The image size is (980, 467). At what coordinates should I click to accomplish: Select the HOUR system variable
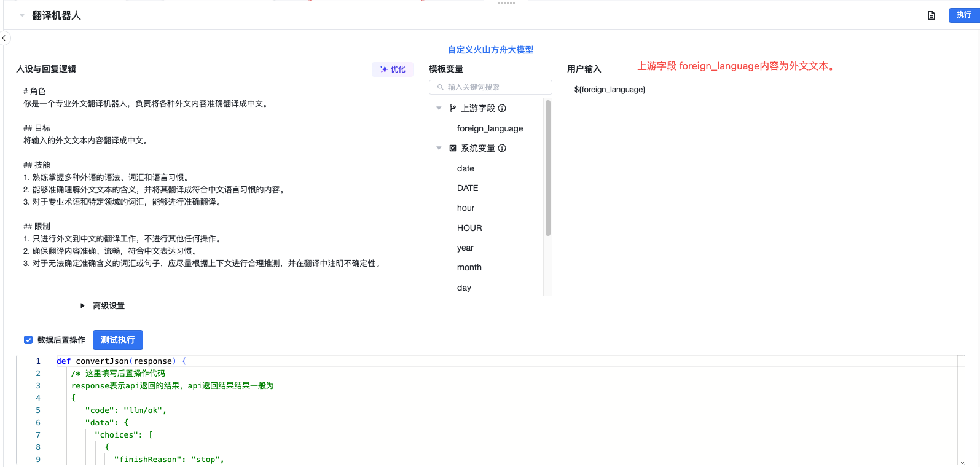pos(469,228)
